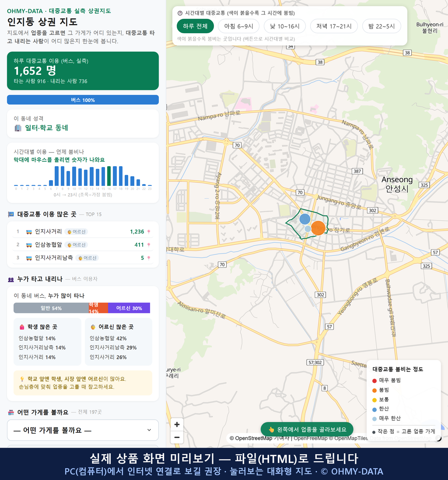Click the short chart bar at hour 6

tap(51, 183)
